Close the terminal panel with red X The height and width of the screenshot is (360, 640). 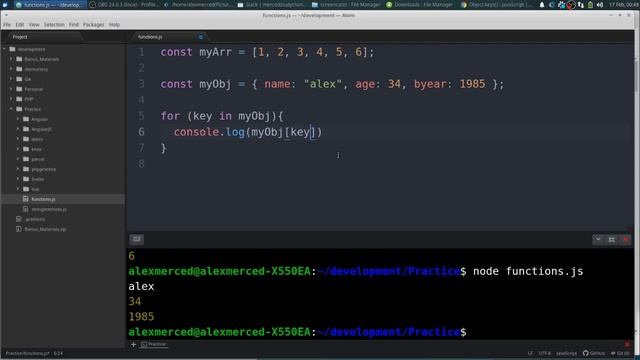pos(625,240)
